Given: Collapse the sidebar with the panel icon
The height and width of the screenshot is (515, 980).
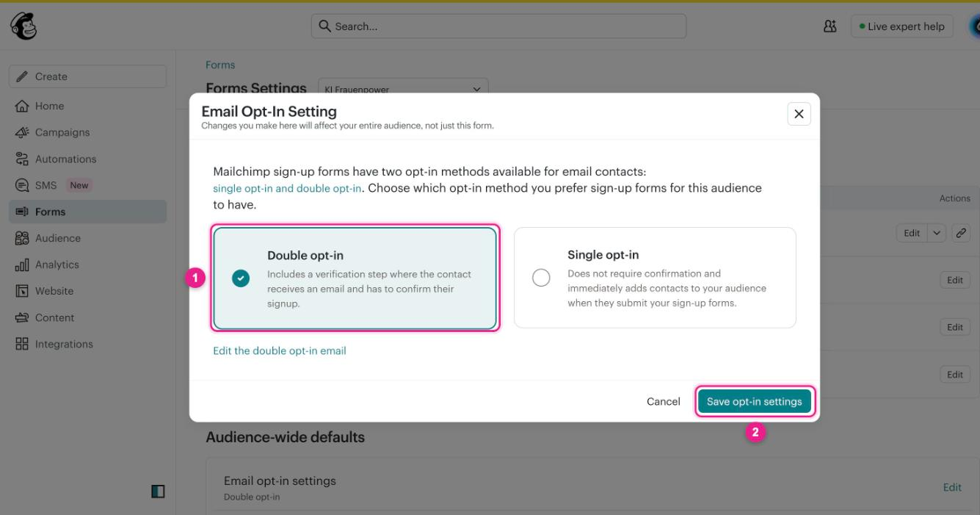Looking at the screenshot, I should 158,491.
